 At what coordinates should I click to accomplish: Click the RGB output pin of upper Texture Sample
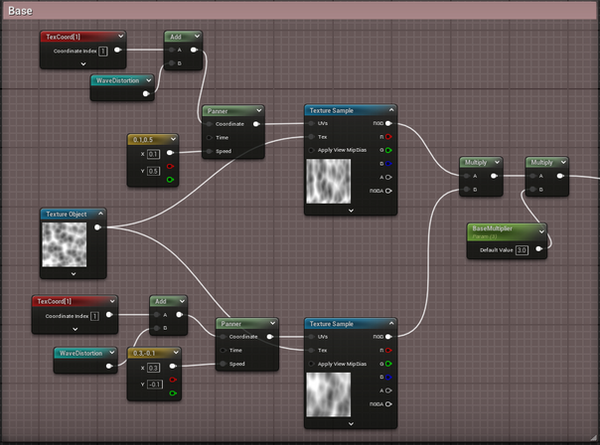(x=389, y=123)
